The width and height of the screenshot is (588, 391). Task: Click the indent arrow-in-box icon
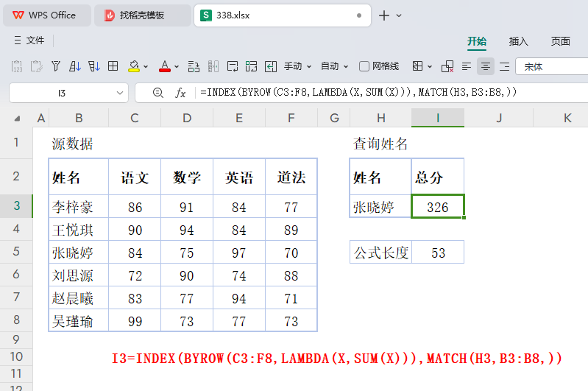tap(270, 66)
